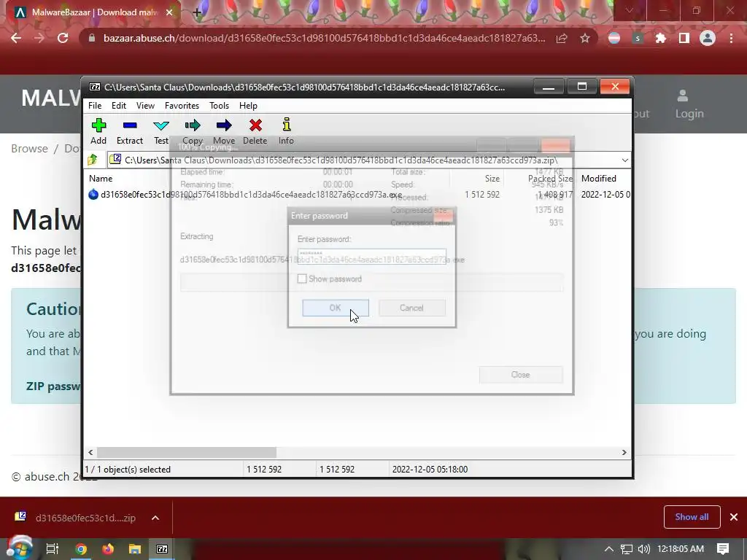Image resolution: width=747 pixels, height=560 pixels.
Task: Sort by the Modified column header
Action: (x=599, y=179)
